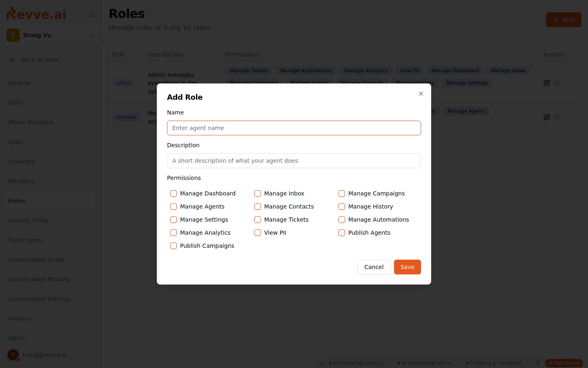This screenshot has height=368, width=588.
Task: Edit the member role with the pencil icon
Action: click(x=547, y=117)
